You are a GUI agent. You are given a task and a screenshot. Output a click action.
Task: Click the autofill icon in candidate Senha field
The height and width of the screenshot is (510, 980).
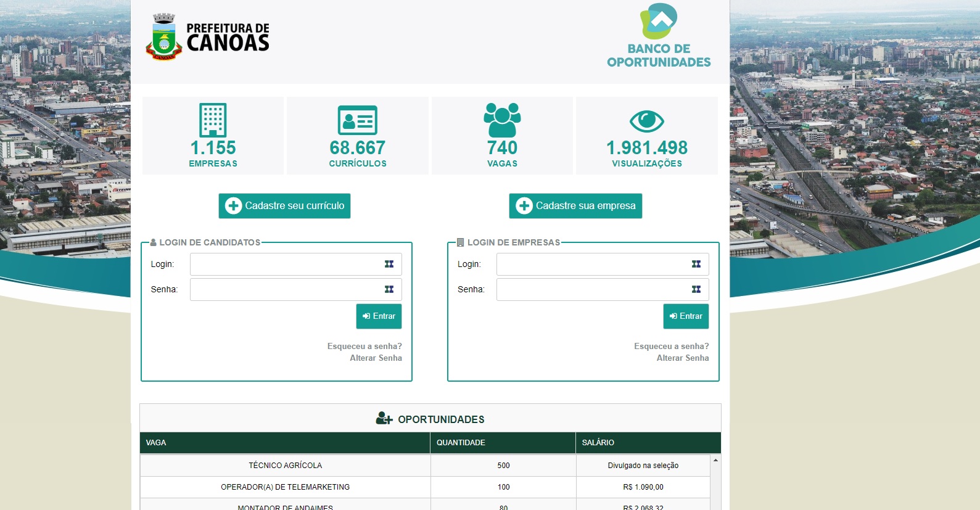(389, 289)
